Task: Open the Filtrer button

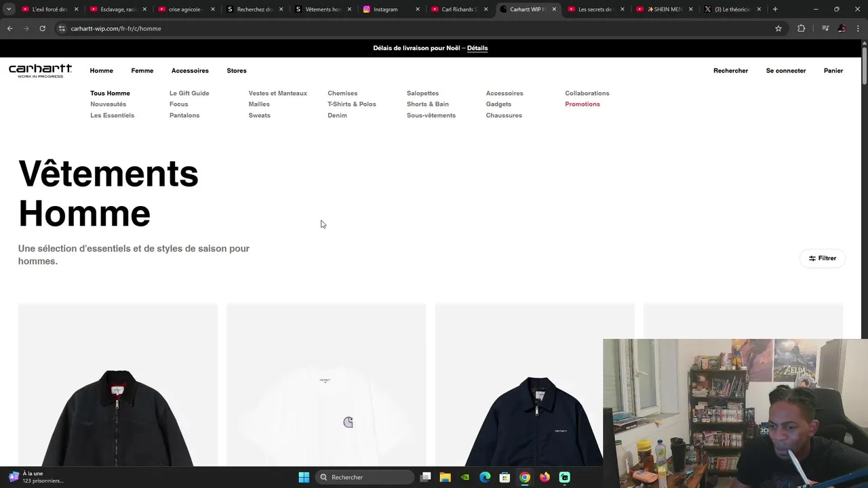Action: [823, 258]
